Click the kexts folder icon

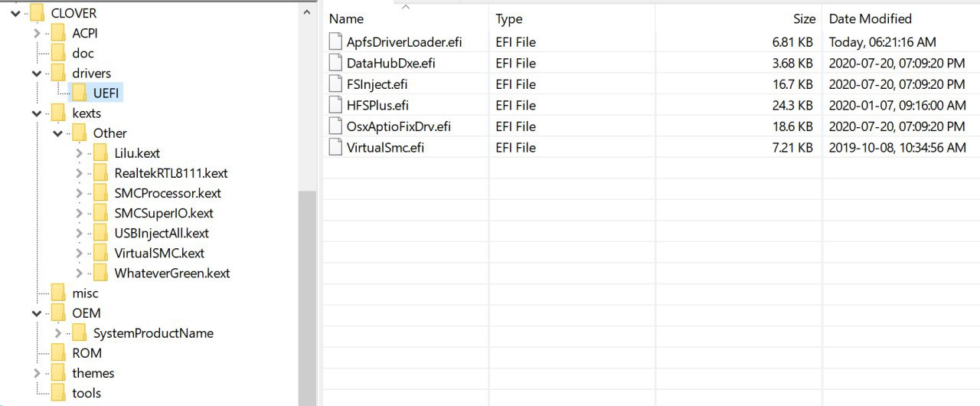point(58,113)
